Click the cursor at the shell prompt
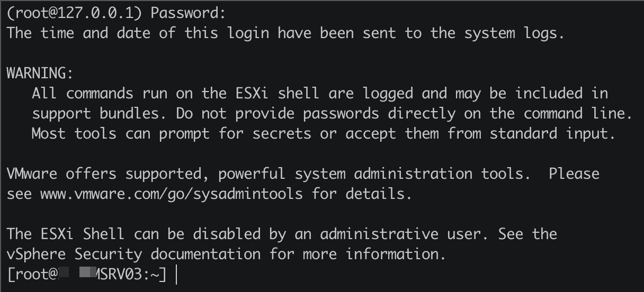The height and width of the screenshot is (292, 644). [175, 275]
